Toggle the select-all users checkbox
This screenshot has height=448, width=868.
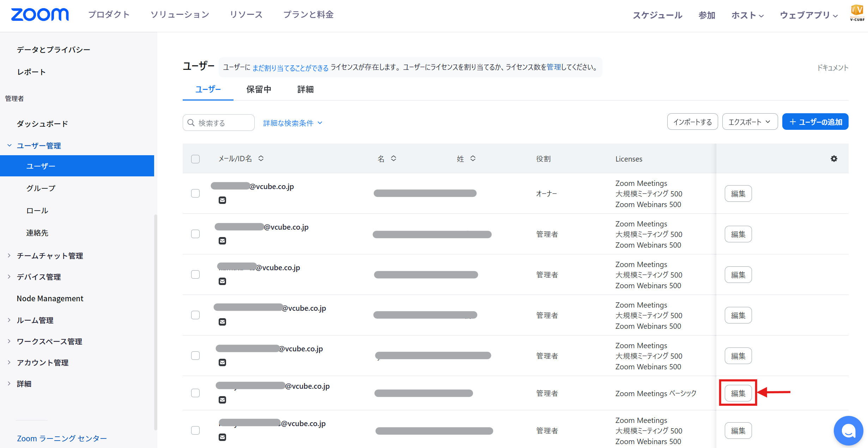[x=195, y=159]
